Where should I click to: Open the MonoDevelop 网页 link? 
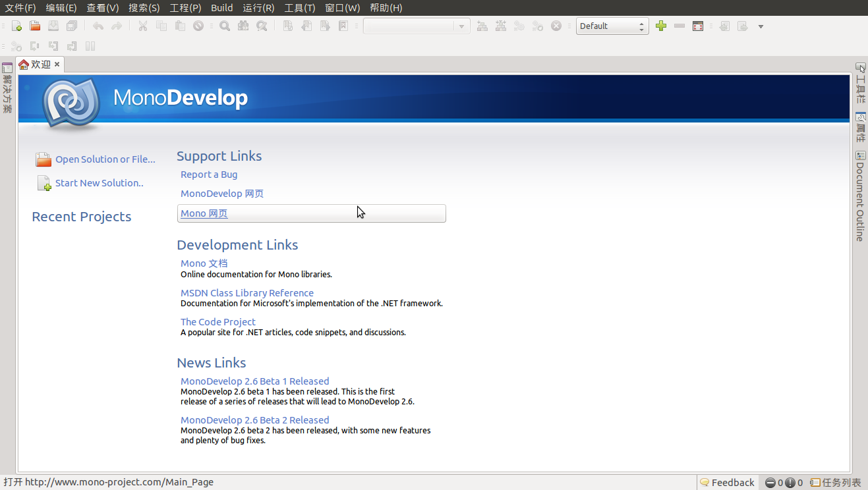click(222, 194)
